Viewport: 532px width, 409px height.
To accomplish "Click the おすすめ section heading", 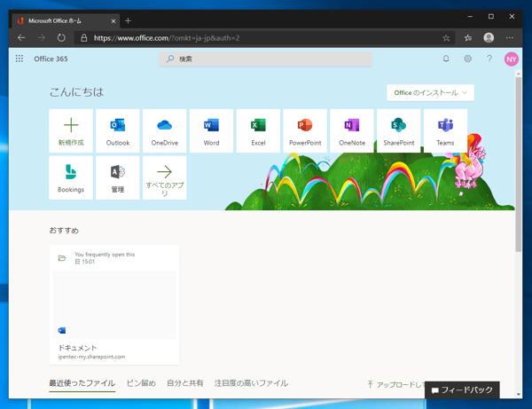I will click(x=64, y=231).
